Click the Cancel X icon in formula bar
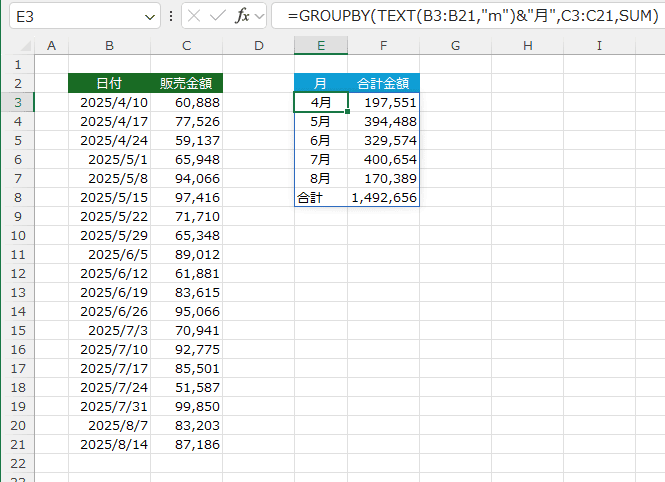 (194, 17)
